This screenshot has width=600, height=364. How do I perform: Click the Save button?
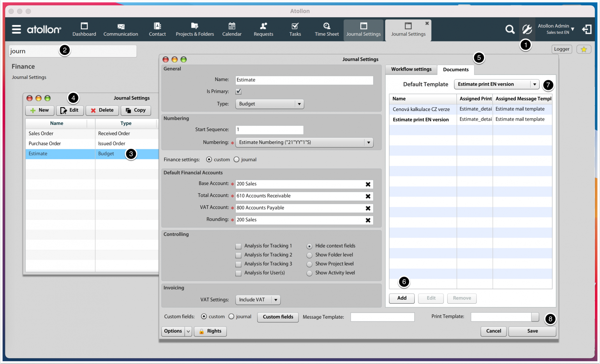coord(532,331)
